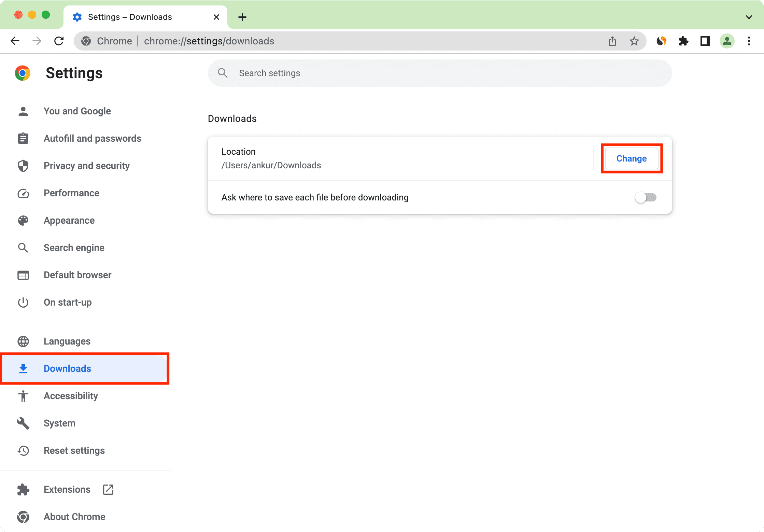Select the Accessibility icon in sidebar

point(23,396)
